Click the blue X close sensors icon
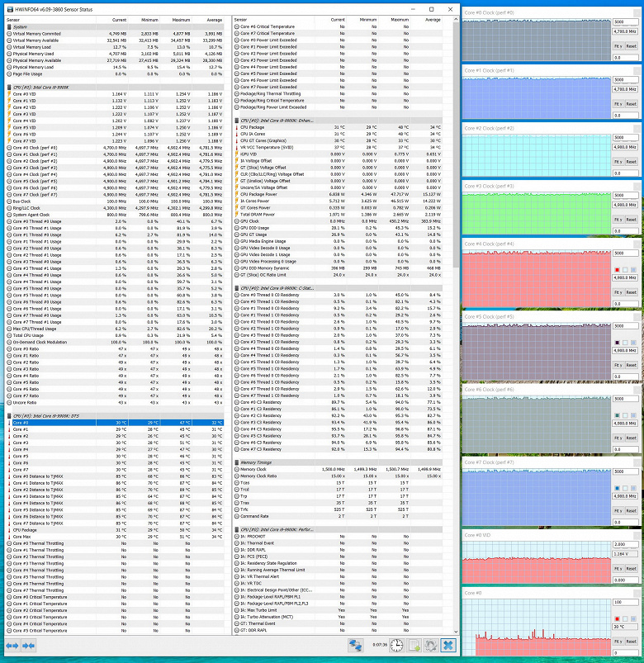Image resolution: width=644 pixels, height=663 pixels. pos(448,645)
